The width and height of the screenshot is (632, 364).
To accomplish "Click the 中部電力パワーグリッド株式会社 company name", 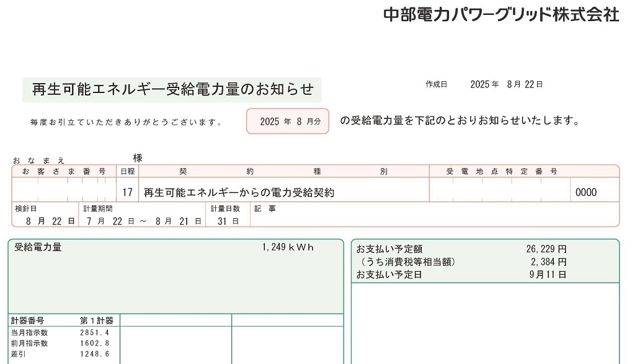I will [x=501, y=15].
